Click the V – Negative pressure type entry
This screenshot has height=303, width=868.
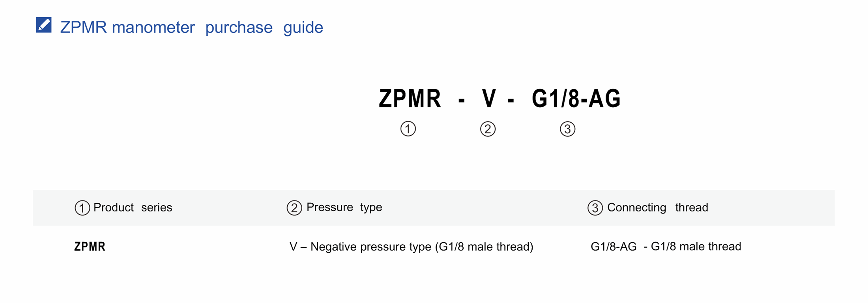411,247
